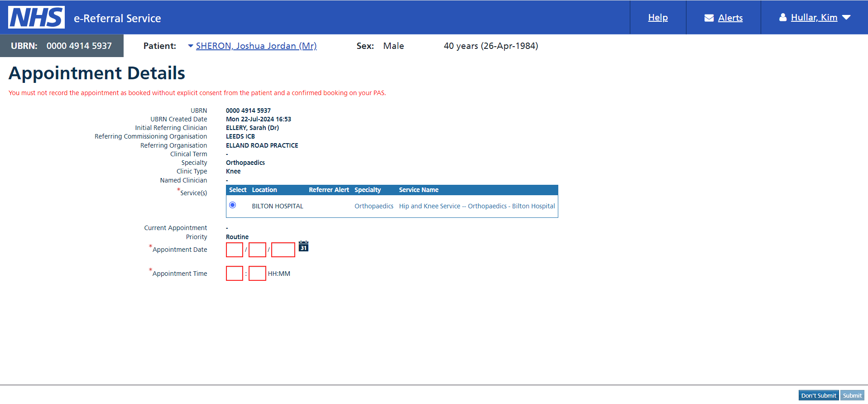
Task: Click the ELLAND ROAD PRACTICE value
Action: [262, 145]
